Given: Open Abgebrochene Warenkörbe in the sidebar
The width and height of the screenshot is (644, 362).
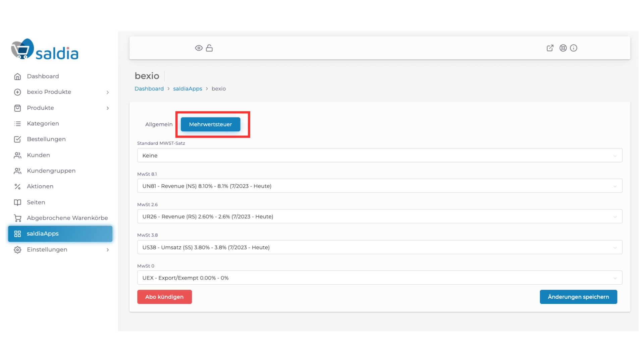Looking at the screenshot, I should pyautogui.click(x=67, y=218).
